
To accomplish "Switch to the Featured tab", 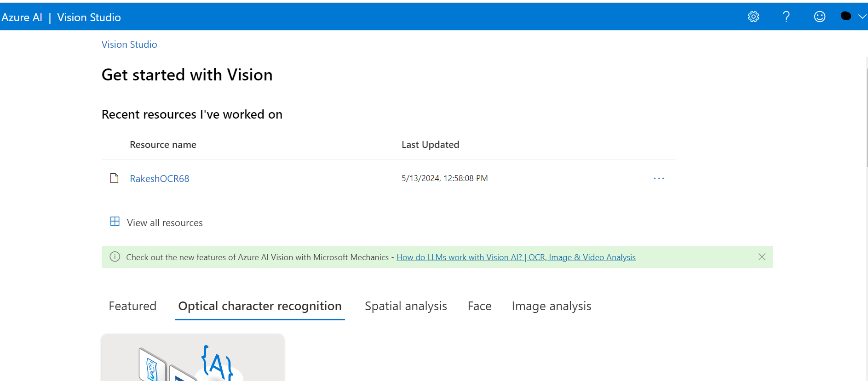I will [x=132, y=306].
